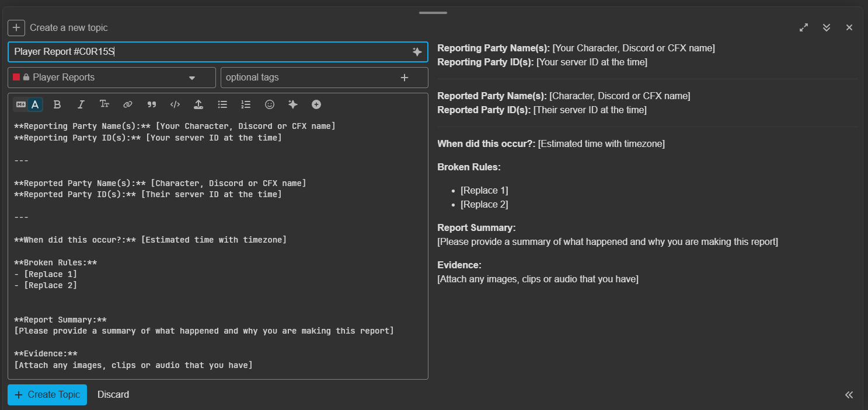The height and width of the screenshot is (410, 868).
Task: Insert a bulleted list
Action: [x=222, y=104]
